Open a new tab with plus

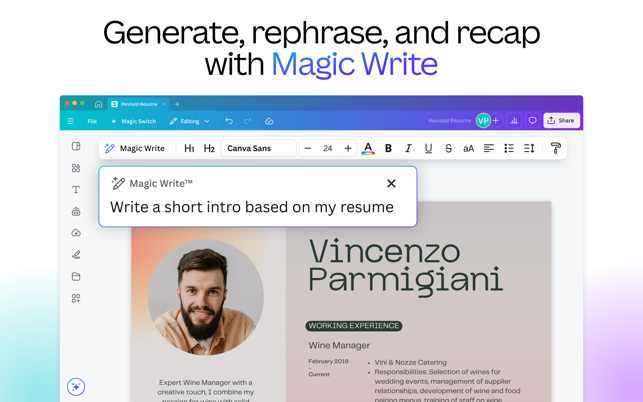[x=177, y=104]
